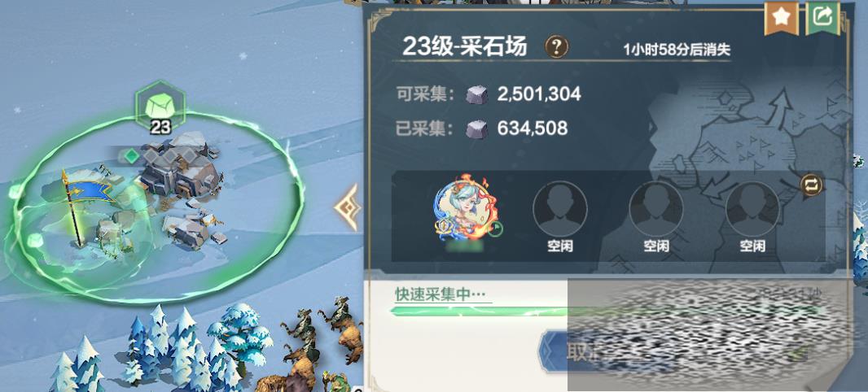This screenshot has width=868, height=392.
Task: Click the green share icon
Action: pyautogui.click(x=822, y=18)
